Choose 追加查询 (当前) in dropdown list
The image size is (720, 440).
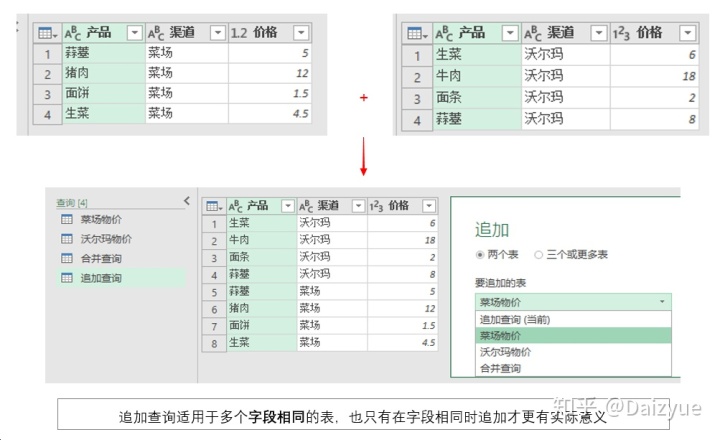click(x=573, y=319)
